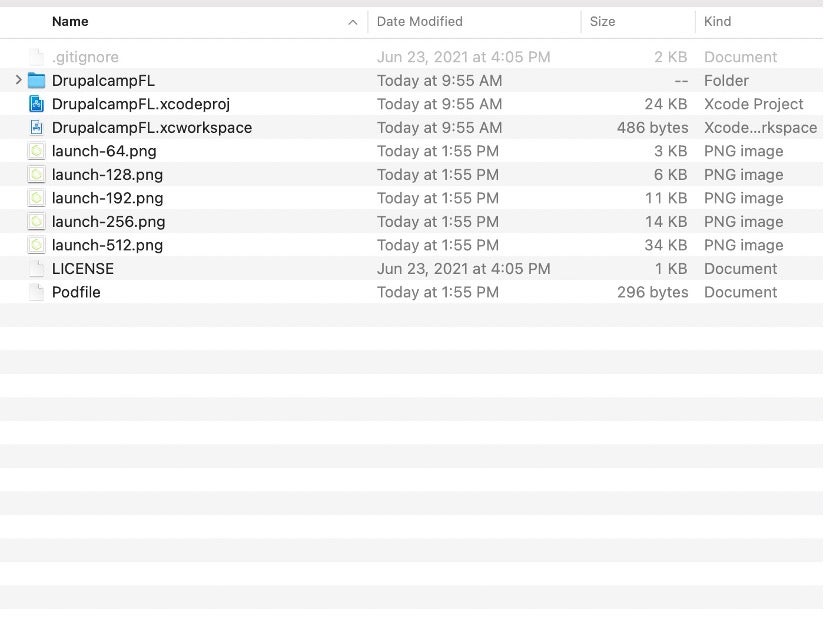The image size is (824, 630).
Task: Click the DrupalcampFL.xcodeproj file icon
Action: point(37,104)
